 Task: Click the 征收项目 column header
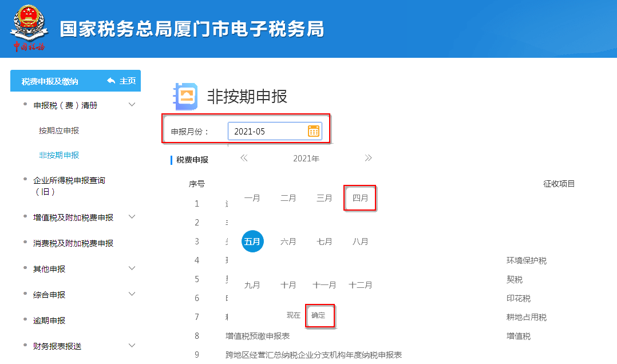(559, 184)
